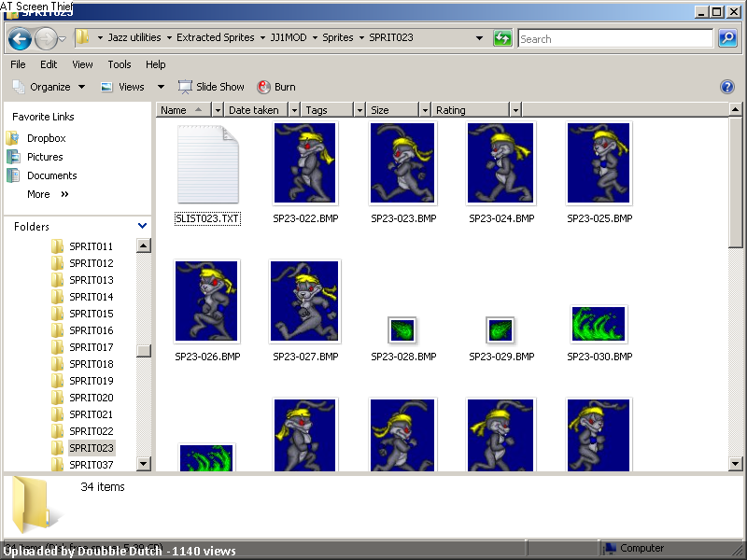Open the View menu

[x=82, y=64]
